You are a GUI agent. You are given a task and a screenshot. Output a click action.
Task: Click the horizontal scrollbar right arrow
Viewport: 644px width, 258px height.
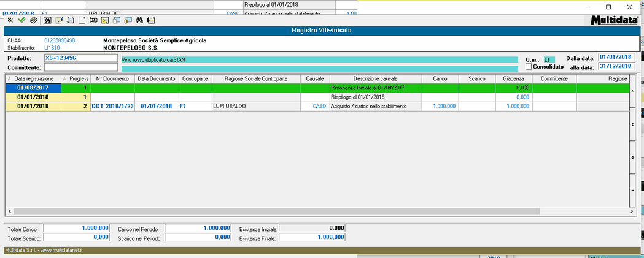[x=632, y=211]
